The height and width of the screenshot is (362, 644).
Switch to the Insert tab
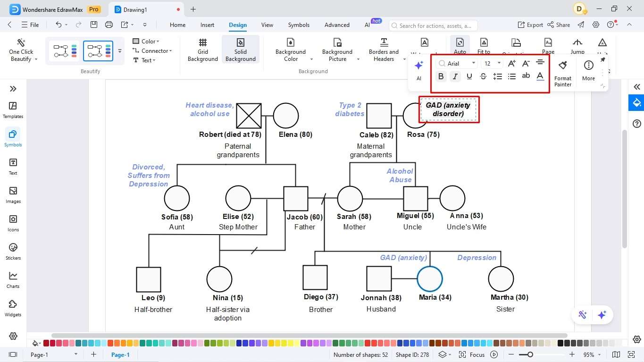207,25
